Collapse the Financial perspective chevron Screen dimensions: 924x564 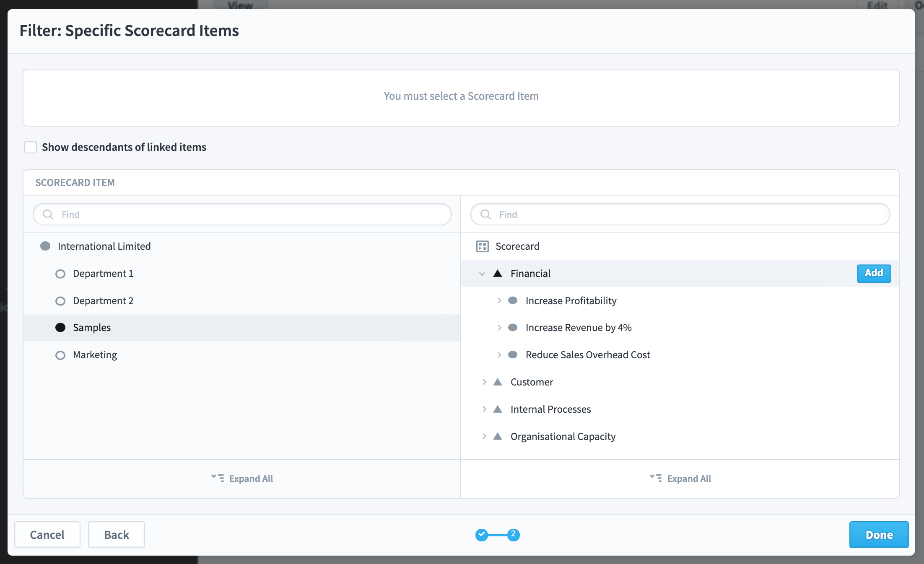(x=482, y=274)
